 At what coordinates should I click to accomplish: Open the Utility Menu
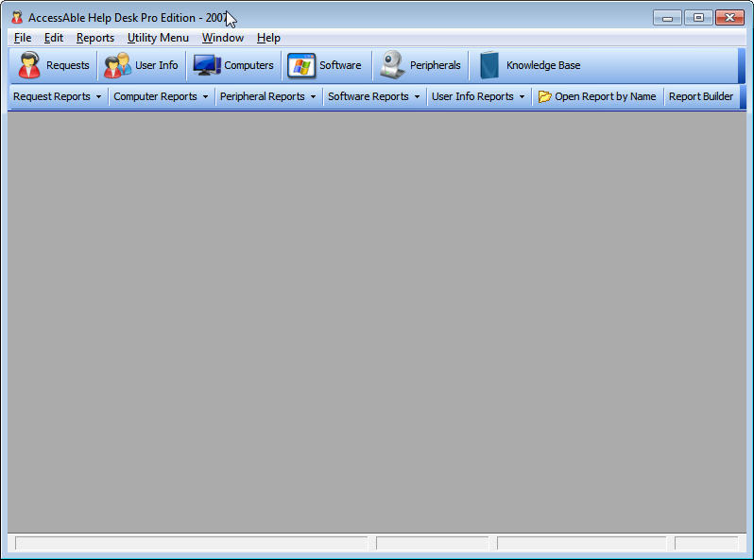pyautogui.click(x=158, y=38)
